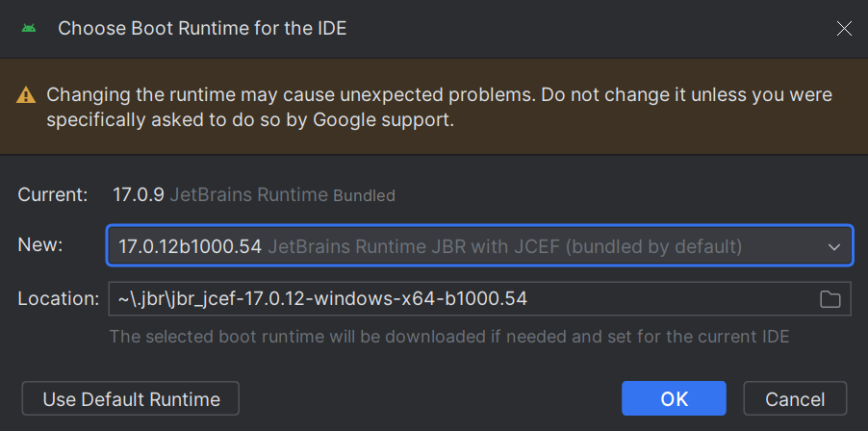Click the Android Studio logo in title bar
868x431 pixels.
pos(29,28)
